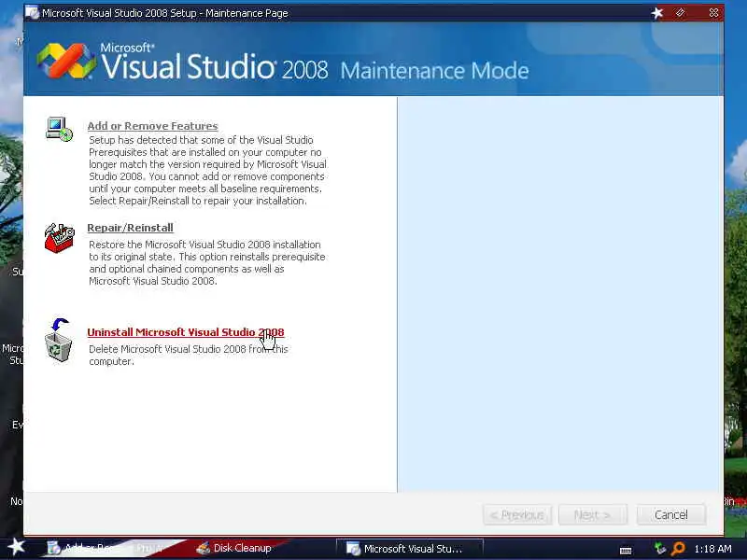The width and height of the screenshot is (747, 560).
Task: Maximize the setup window with diamond button
Action: pos(681,13)
